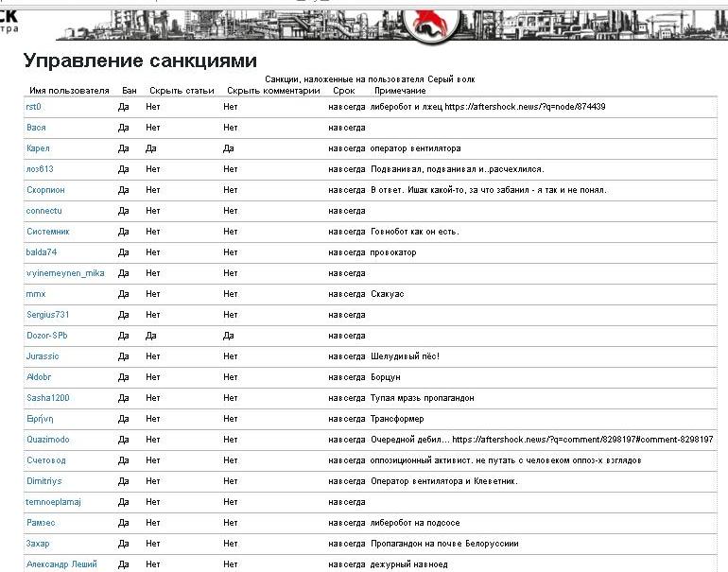Image resolution: width=728 pixels, height=572 pixels.
Task: Click the note 'Скакуас' for mmx
Action: click(388, 294)
